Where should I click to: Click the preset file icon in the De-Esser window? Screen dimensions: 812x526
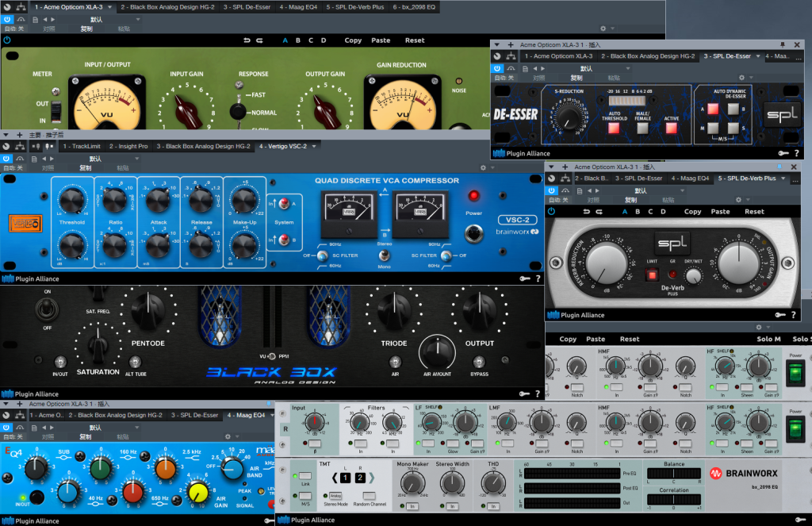tap(525, 68)
